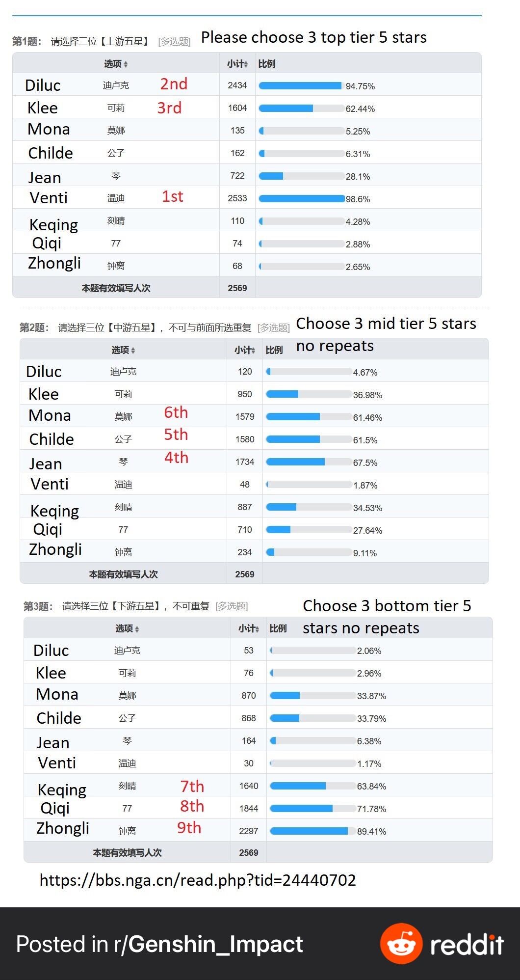
Task: Sort third table by 小计 arrow
Action: coord(257,629)
